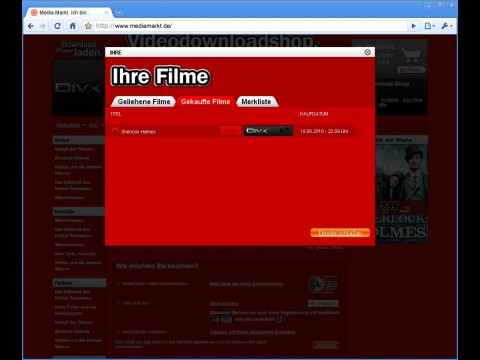Click the red button in Sherlock Holmes row
The image size is (480, 360).
230,131
